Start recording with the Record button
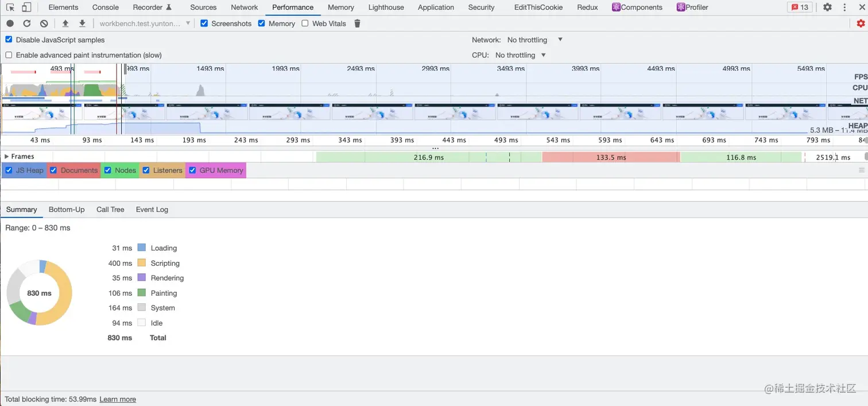 (x=10, y=24)
